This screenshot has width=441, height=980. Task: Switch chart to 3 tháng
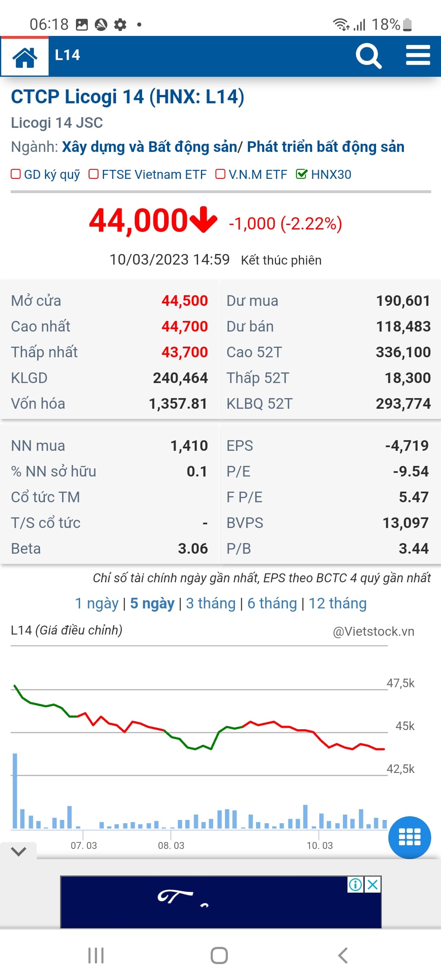tap(211, 604)
